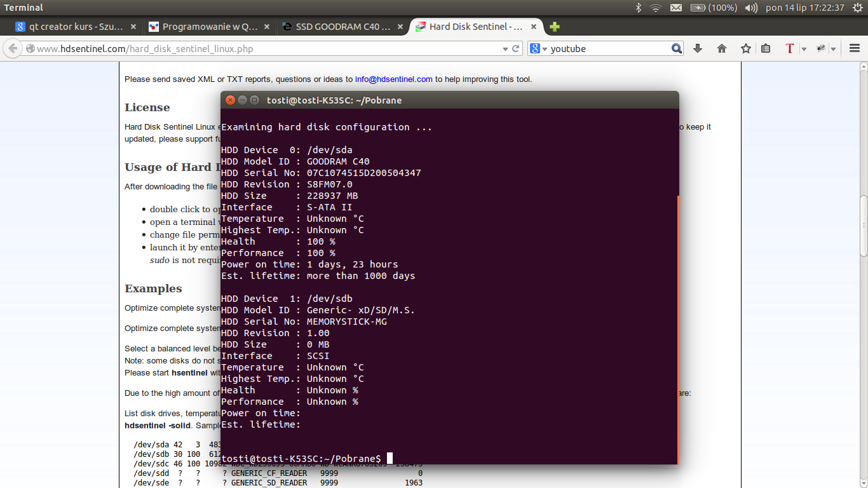Minimize the terminal window

pyautogui.click(x=243, y=100)
